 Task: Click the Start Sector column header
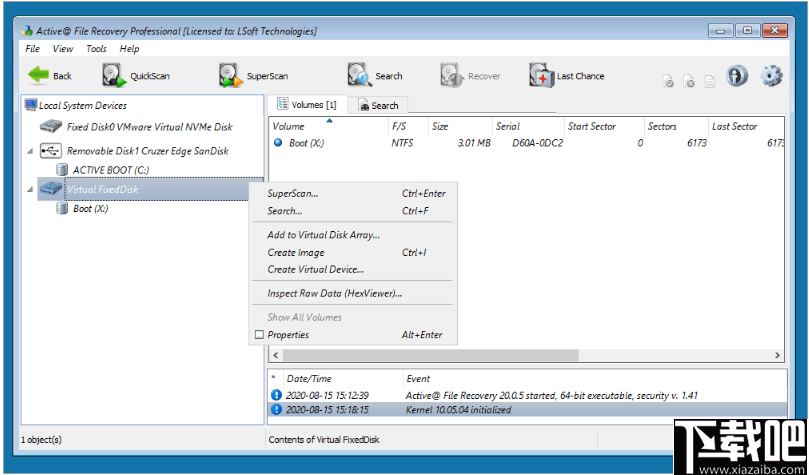coord(604,126)
